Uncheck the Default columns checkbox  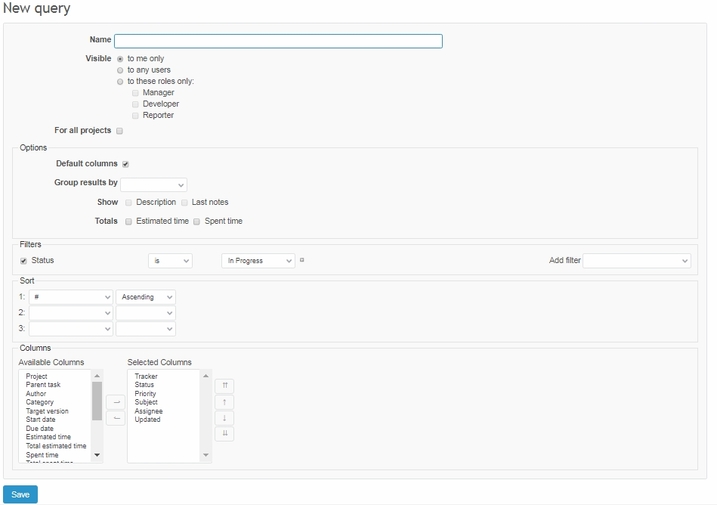(x=126, y=164)
